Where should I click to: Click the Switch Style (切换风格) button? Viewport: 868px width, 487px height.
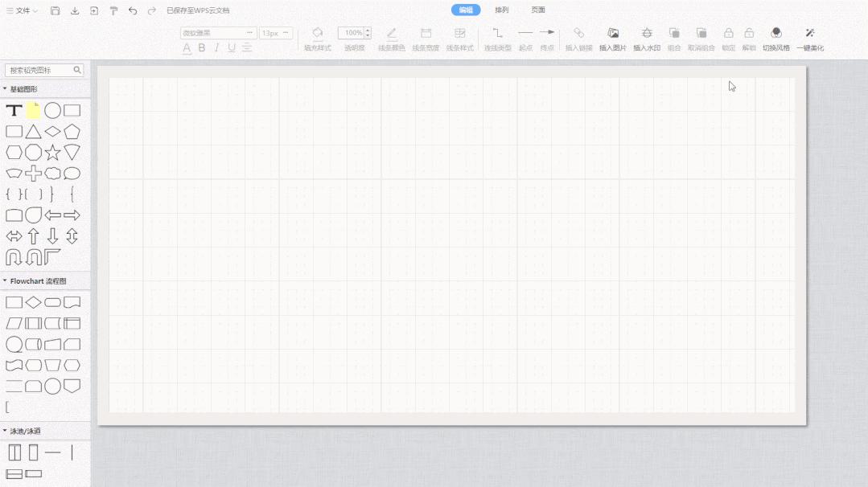pos(775,38)
